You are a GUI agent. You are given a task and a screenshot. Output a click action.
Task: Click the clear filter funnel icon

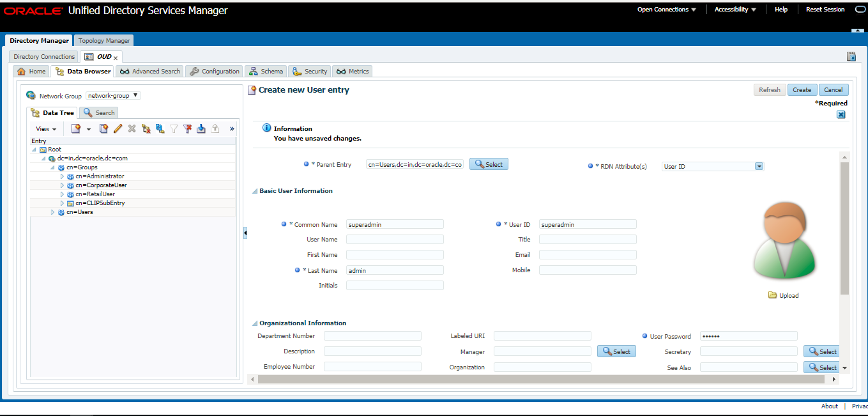click(x=187, y=128)
